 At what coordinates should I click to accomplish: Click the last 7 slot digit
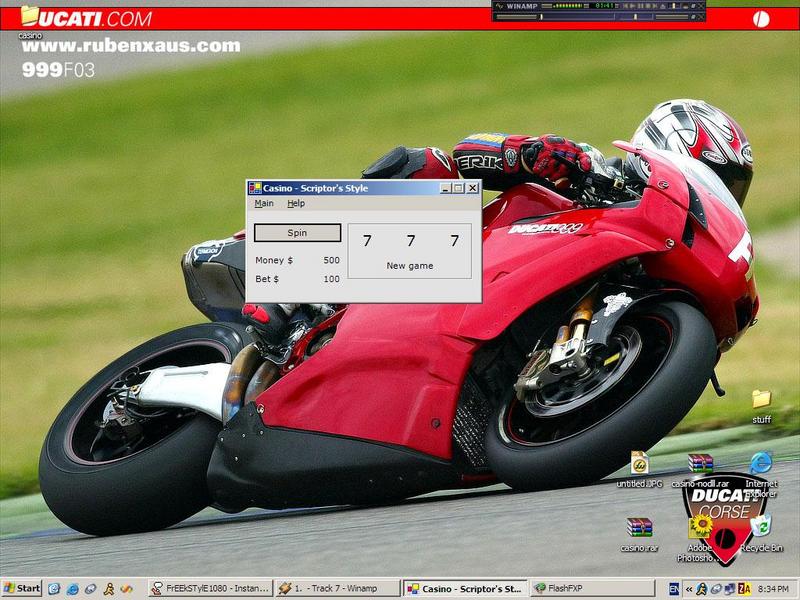pyautogui.click(x=455, y=240)
